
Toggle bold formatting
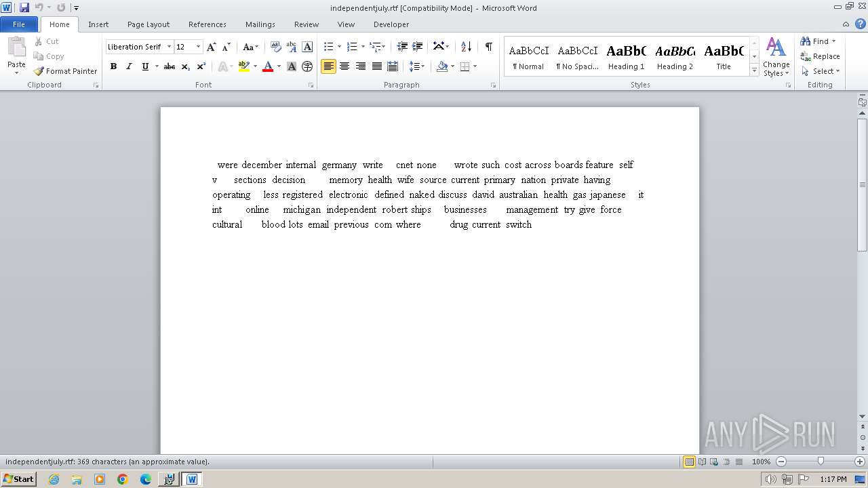[x=113, y=66]
